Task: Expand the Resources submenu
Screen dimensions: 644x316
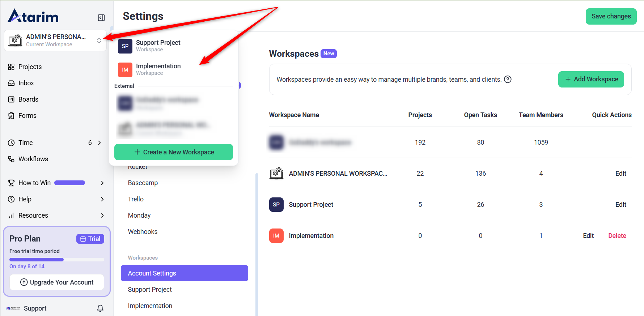Action: click(x=102, y=215)
